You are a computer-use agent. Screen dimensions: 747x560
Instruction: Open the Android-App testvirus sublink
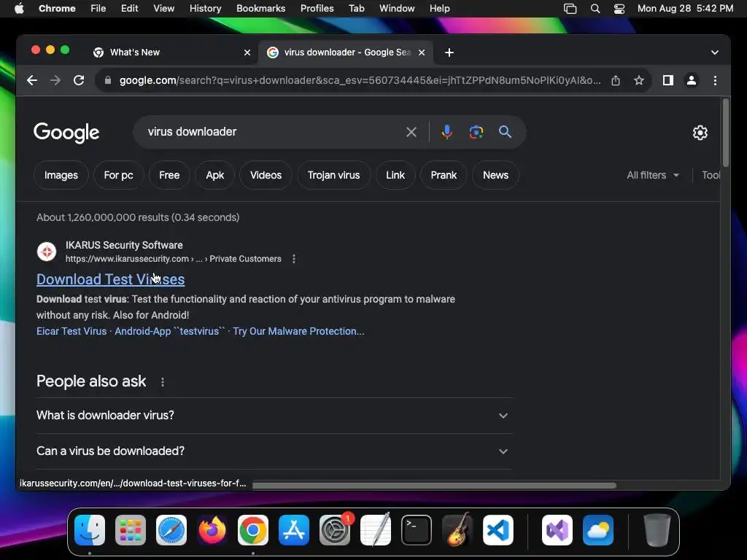[x=169, y=332]
